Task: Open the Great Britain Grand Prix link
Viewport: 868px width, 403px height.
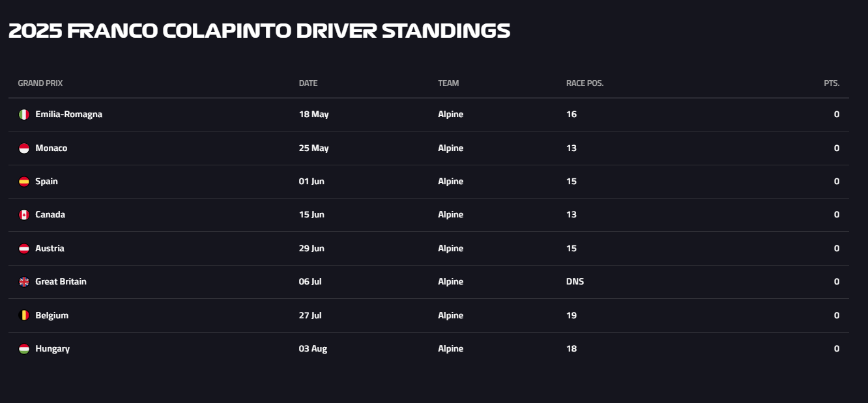Action: click(x=61, y=282)
